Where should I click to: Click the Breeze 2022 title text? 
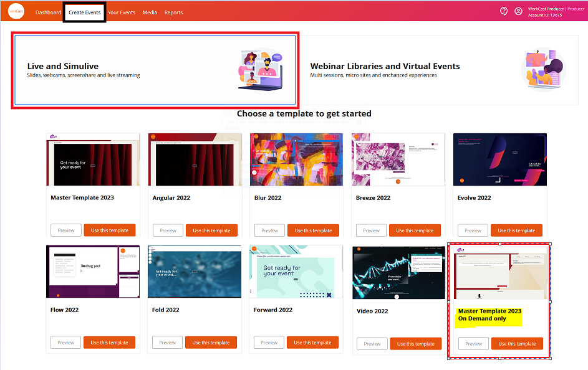tap(373, 197)
